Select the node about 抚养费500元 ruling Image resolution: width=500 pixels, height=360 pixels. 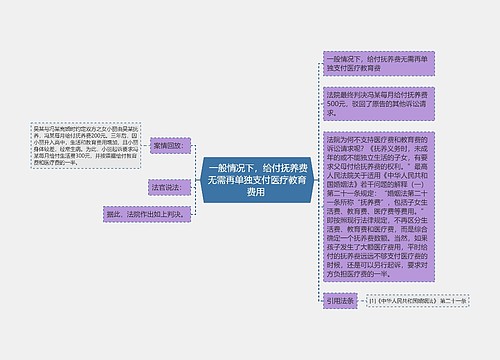379,104
